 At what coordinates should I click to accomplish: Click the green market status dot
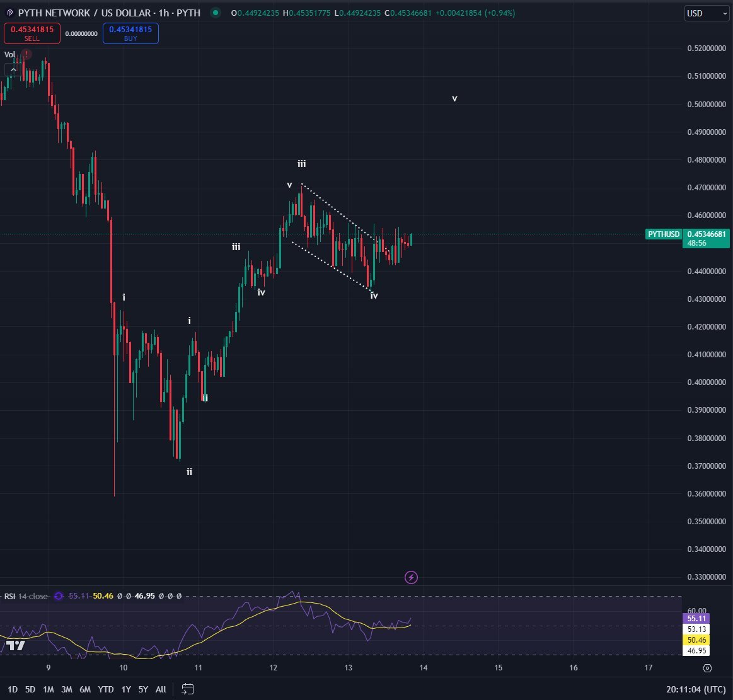pos(216,13)
